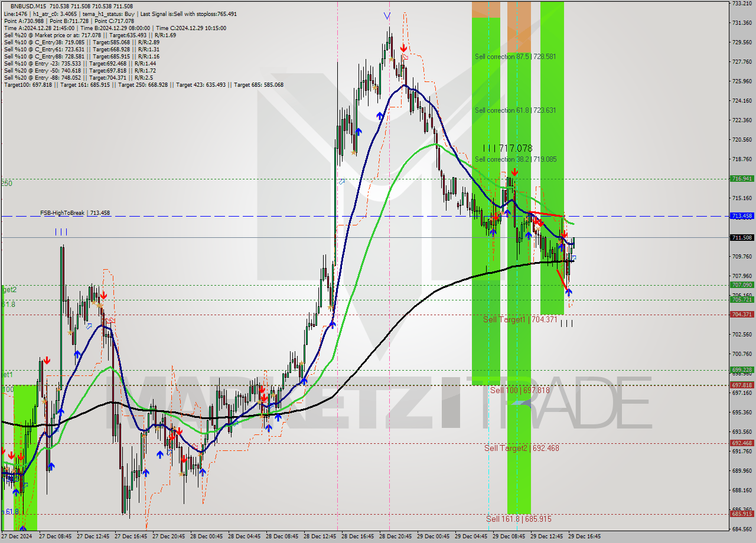The image size is (756, 543).
Task: Click the green 699.228 price tag
Action: tap(742, 370)
